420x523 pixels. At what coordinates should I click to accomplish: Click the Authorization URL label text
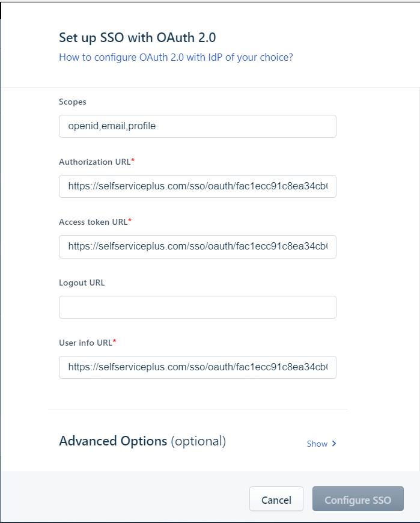(94, 162)
